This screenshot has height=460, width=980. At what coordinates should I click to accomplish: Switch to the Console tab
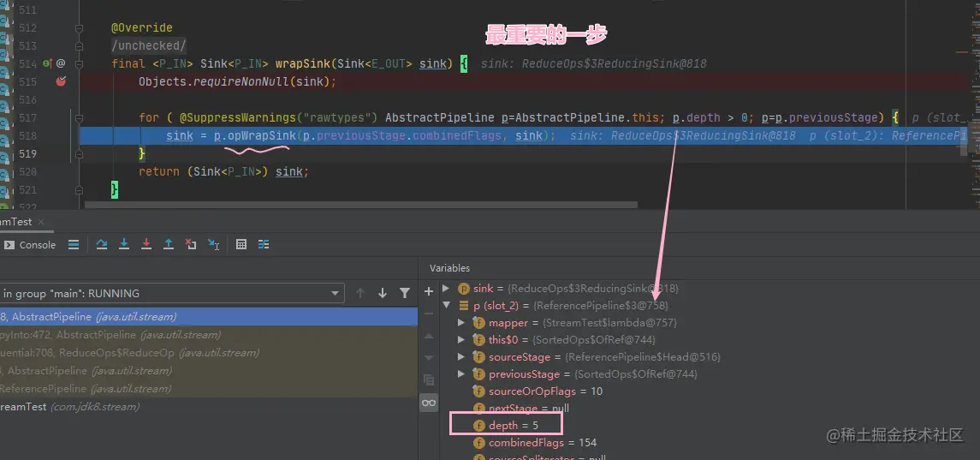[30, 245]
